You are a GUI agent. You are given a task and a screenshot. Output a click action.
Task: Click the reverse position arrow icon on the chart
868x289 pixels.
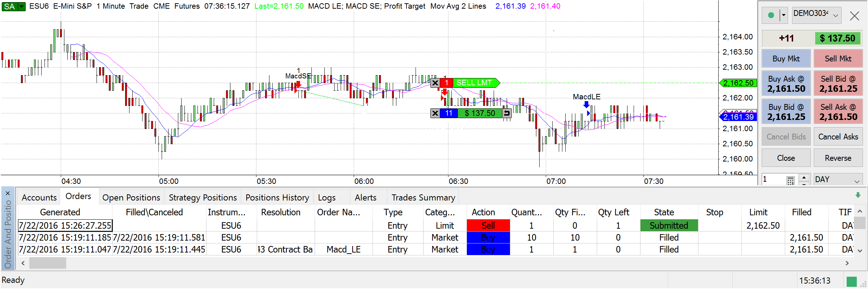(x=507, y=113)
